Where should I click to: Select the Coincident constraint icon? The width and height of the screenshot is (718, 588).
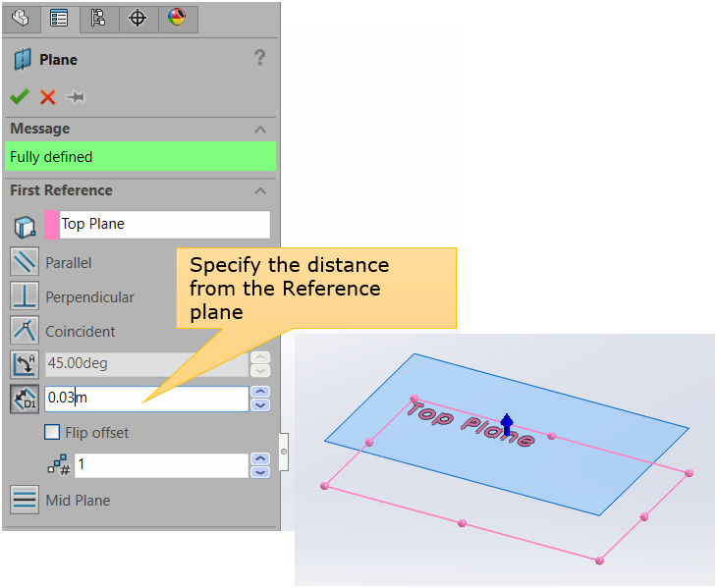pos(25,330)
